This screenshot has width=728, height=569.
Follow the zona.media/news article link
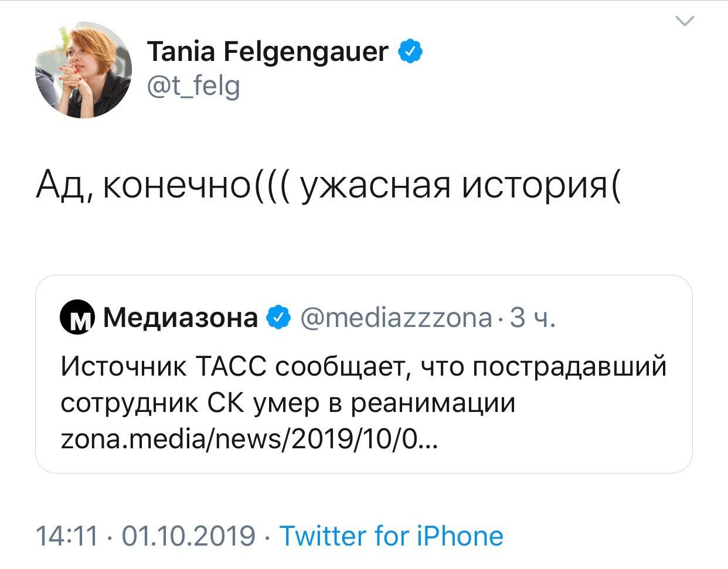point(249,439)
